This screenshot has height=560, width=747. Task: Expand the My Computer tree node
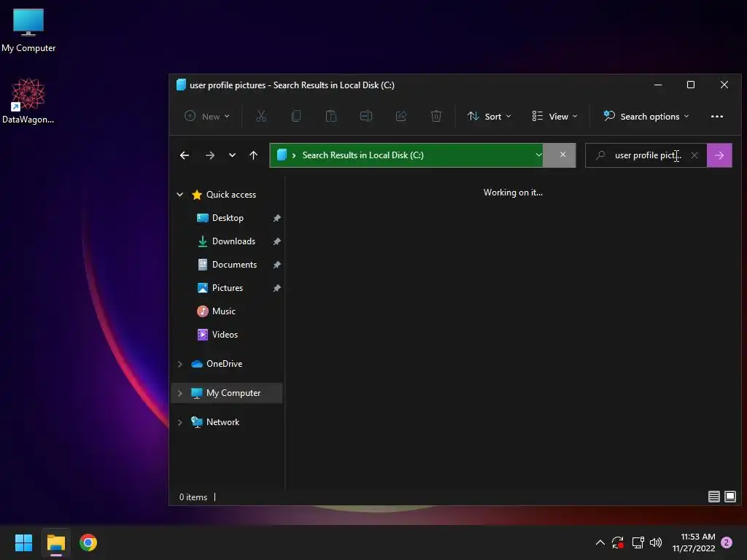tap(180, 393)
